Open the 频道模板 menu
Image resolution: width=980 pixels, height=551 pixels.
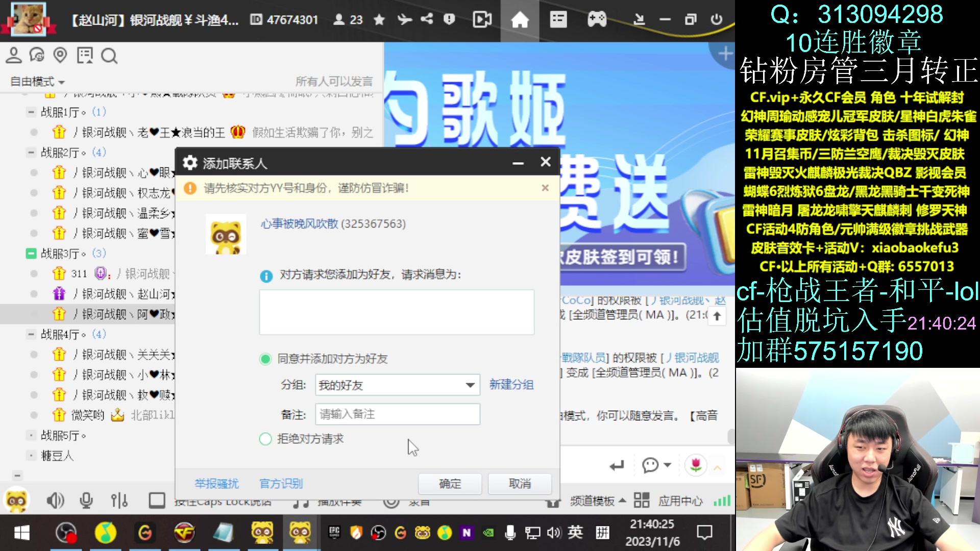[x=598, y=501]
